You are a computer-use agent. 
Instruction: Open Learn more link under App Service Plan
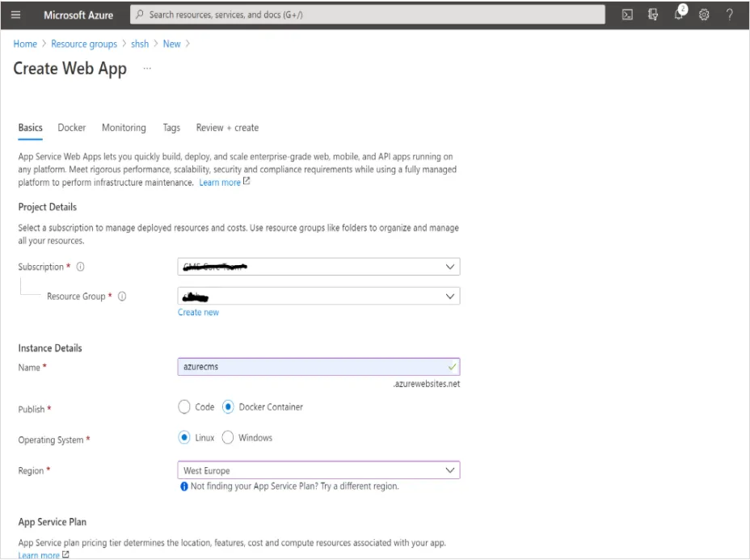point(39,555)
